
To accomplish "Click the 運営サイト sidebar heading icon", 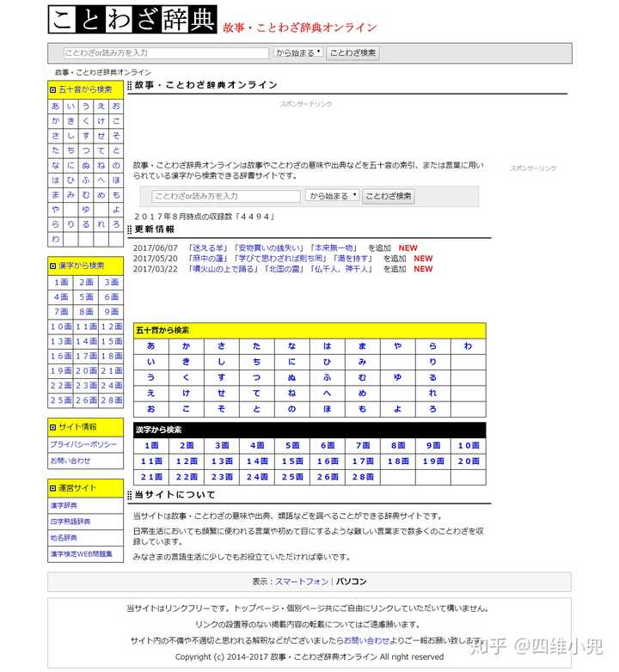I will pos(52,488).
